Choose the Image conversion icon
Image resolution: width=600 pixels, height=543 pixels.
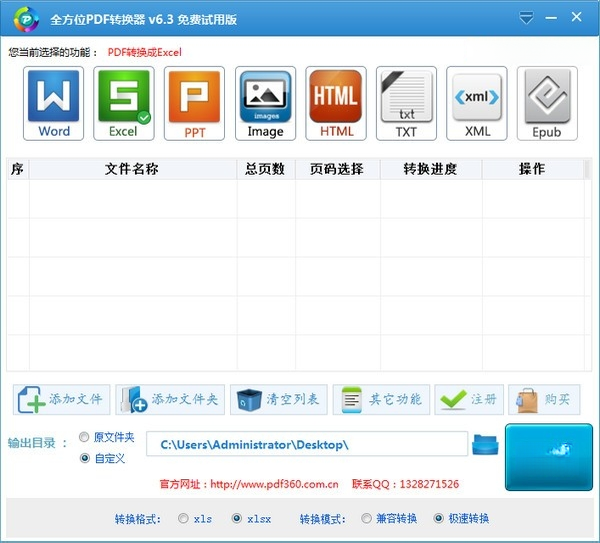click(266, 103)
